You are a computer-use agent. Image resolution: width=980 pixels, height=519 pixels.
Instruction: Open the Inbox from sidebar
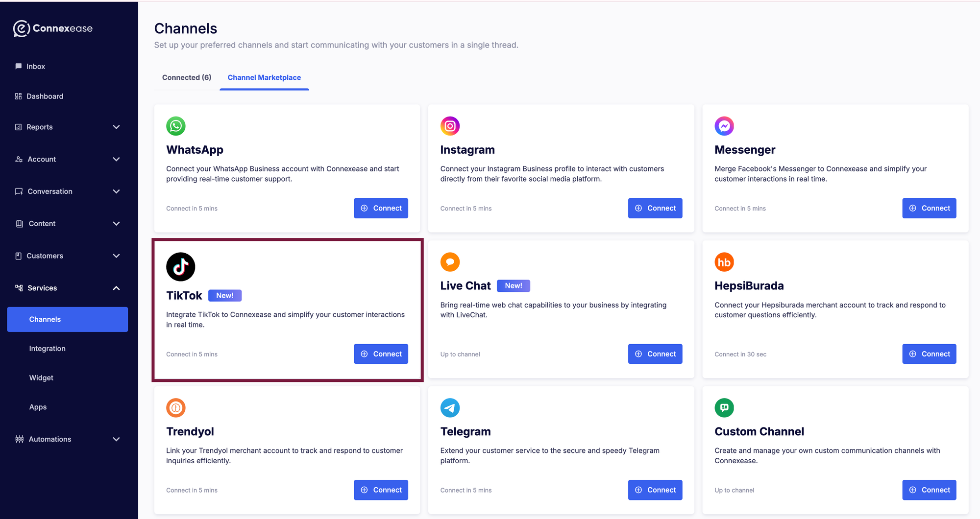(35, 67)
